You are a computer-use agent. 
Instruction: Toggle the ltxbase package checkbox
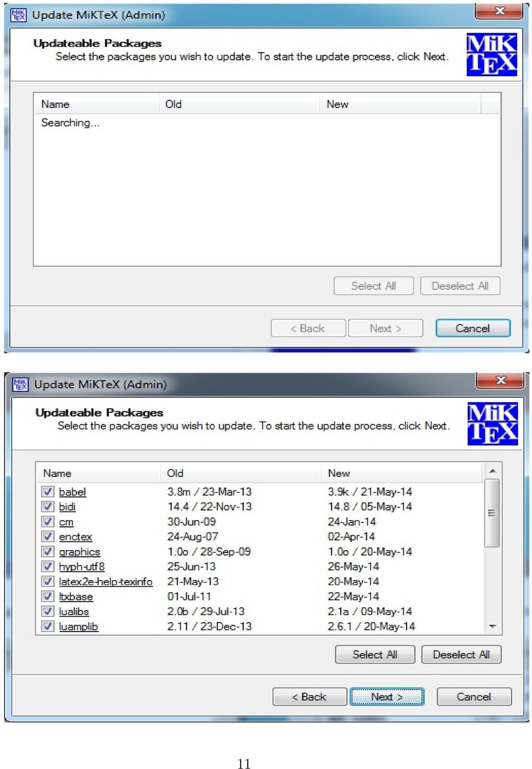(x=48, y=596)
